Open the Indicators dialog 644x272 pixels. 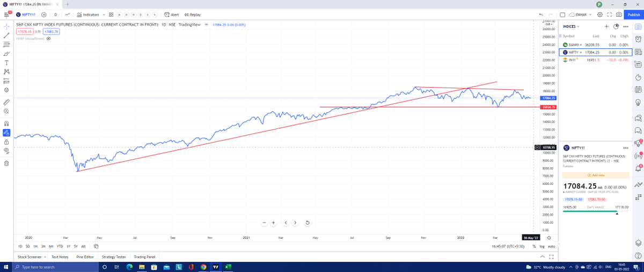88,15
